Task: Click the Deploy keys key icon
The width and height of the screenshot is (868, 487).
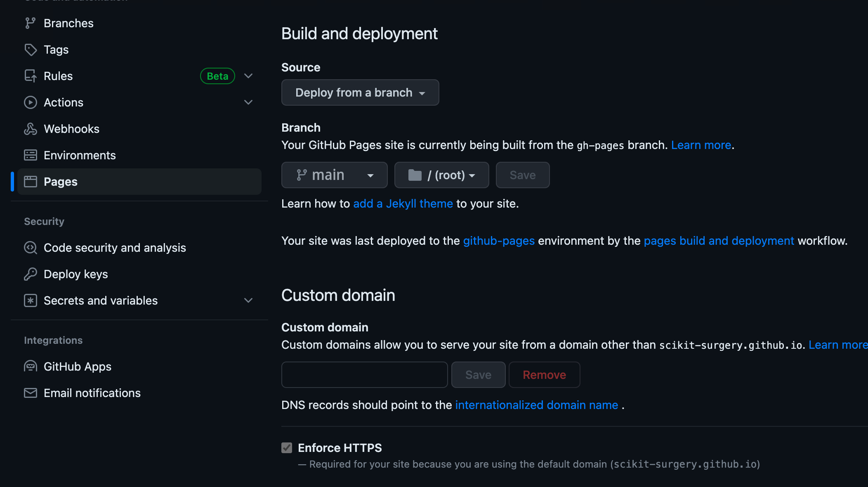Action: [30, 274]
